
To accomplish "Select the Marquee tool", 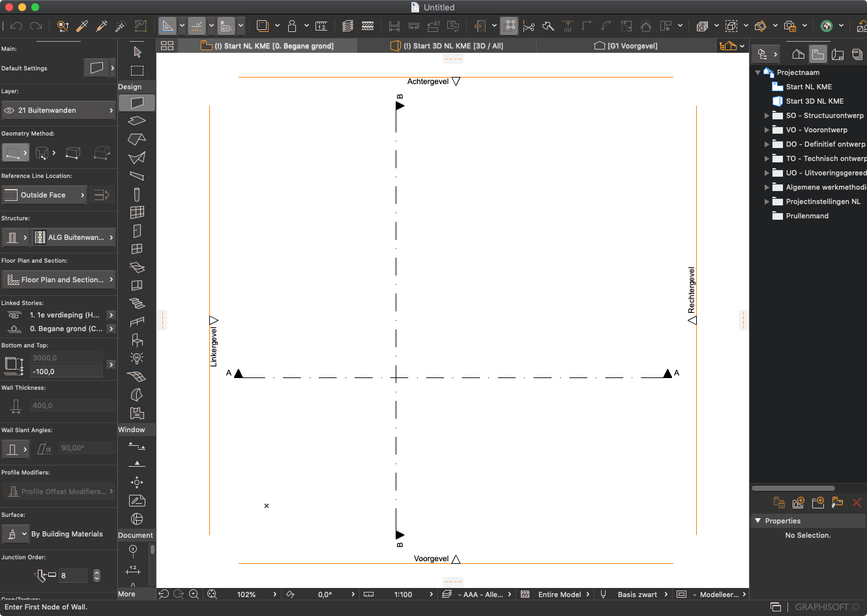I will point(137,70).
